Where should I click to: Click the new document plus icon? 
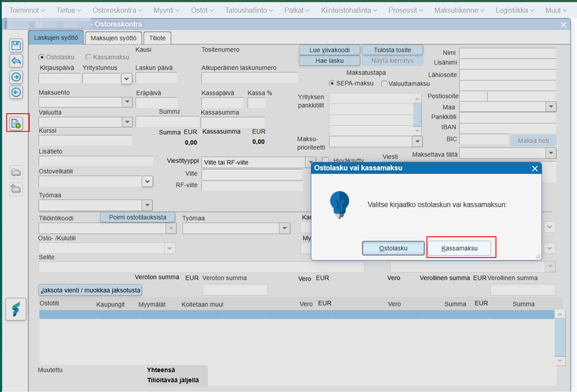pyautogui.click(x=16, y=123)
